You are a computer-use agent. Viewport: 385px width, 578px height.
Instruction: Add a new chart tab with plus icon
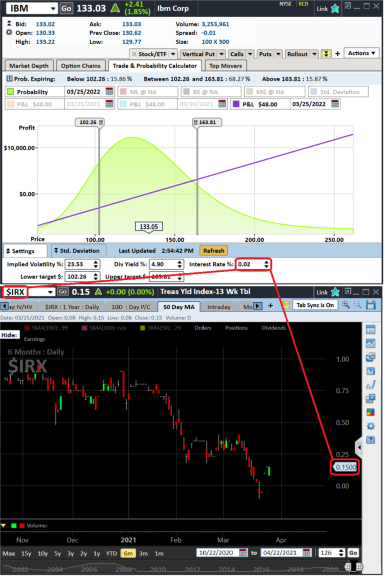click(270, 306)
